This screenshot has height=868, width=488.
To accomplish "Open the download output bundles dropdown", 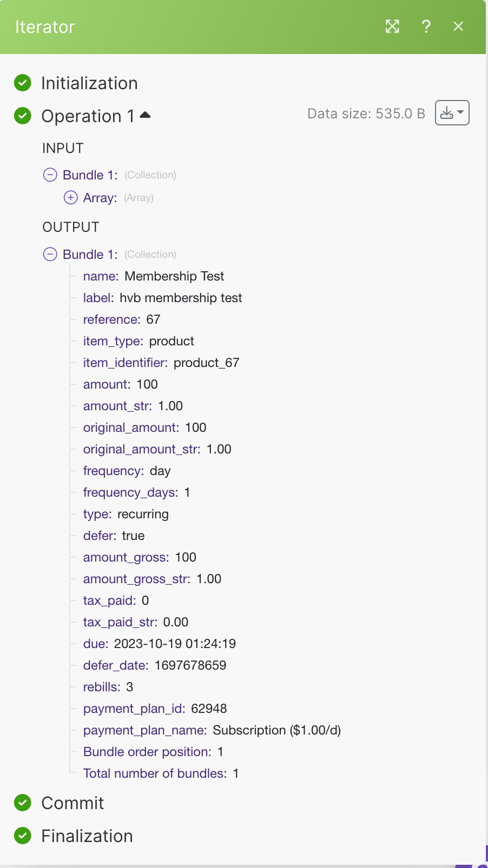I will pyautogui.click(x=452, y=113).
